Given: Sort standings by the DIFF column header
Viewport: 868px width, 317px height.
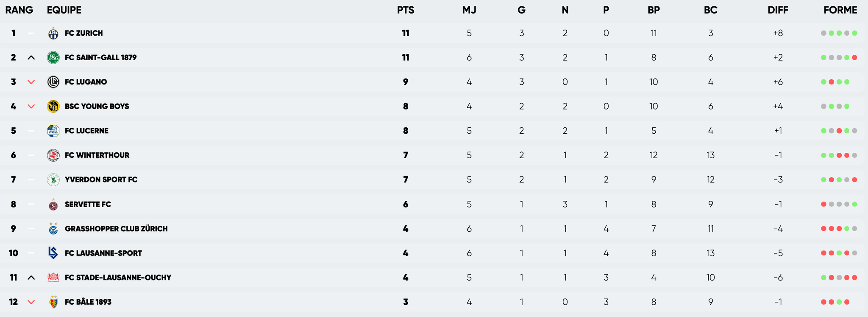Looking at the screenshot, I should tap(778, 10).
